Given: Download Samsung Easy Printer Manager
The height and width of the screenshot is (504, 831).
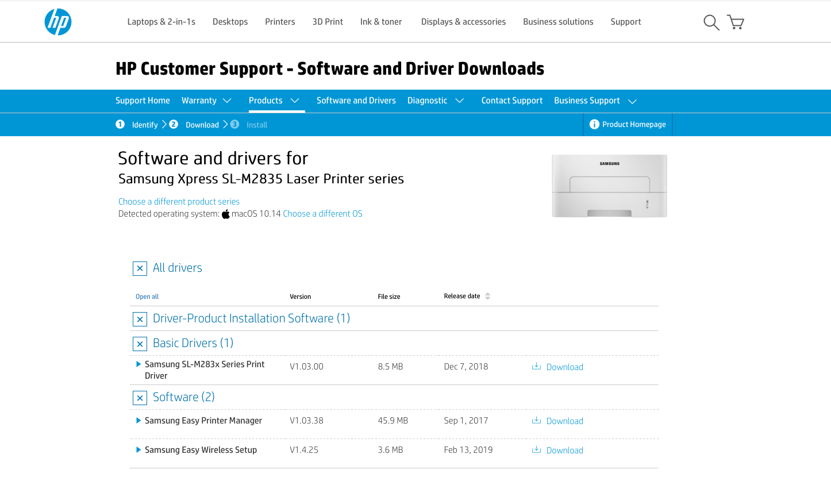Looking at the screenshot, I should [565, 421].
